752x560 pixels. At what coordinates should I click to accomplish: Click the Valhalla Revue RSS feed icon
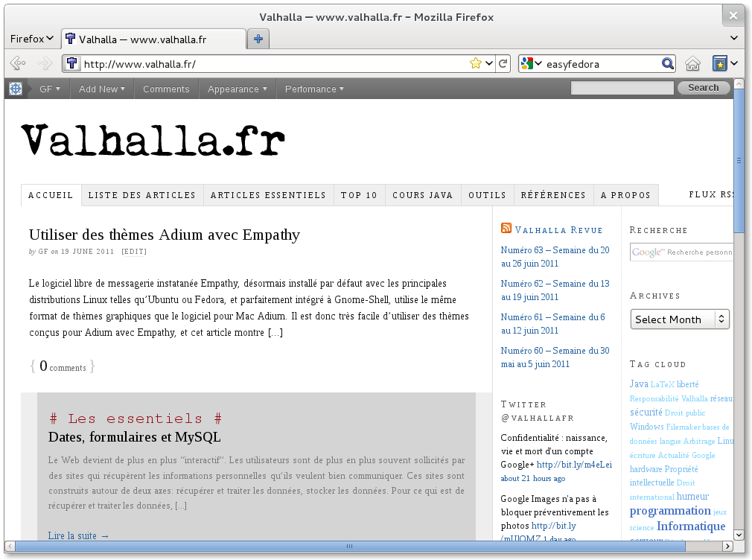coord(506,228)
